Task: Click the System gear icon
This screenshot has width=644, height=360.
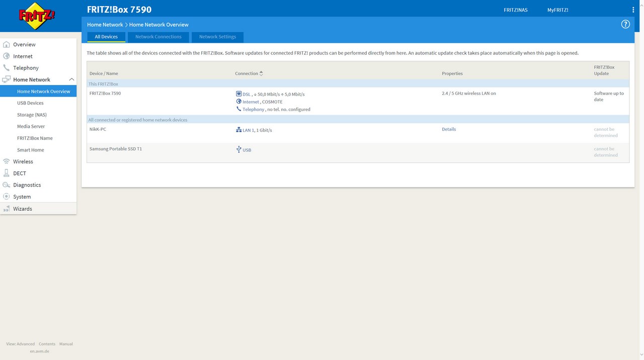Action: pos(7,197)
